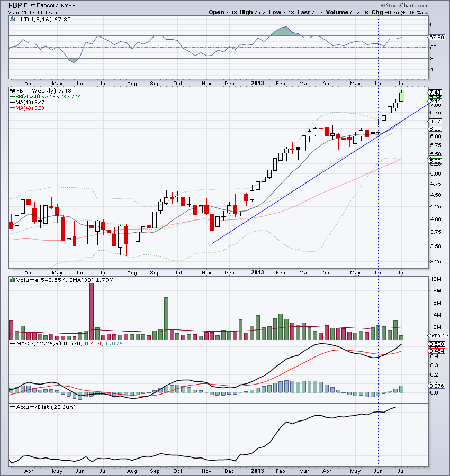The image size is (450, 476).
Task: Click the candlestick icon beside FBP (Weekly)
Action: pyautogui.click(x=13, y=90)
